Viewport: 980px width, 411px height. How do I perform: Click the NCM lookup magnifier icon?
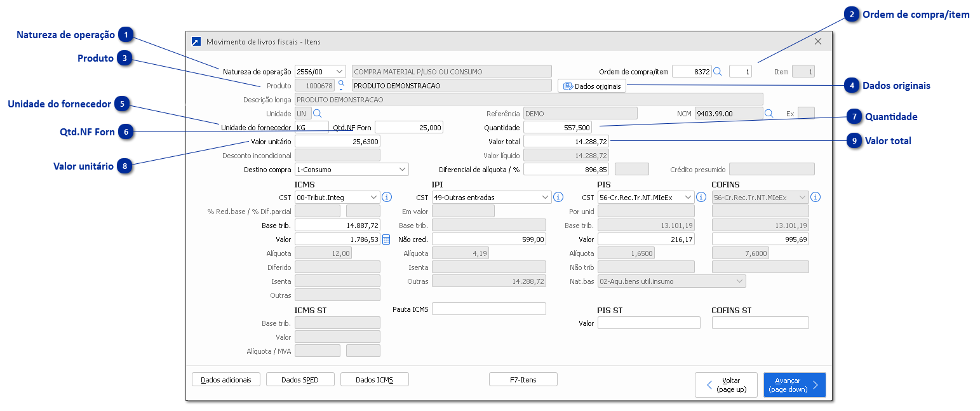click(x=769, y=113)
